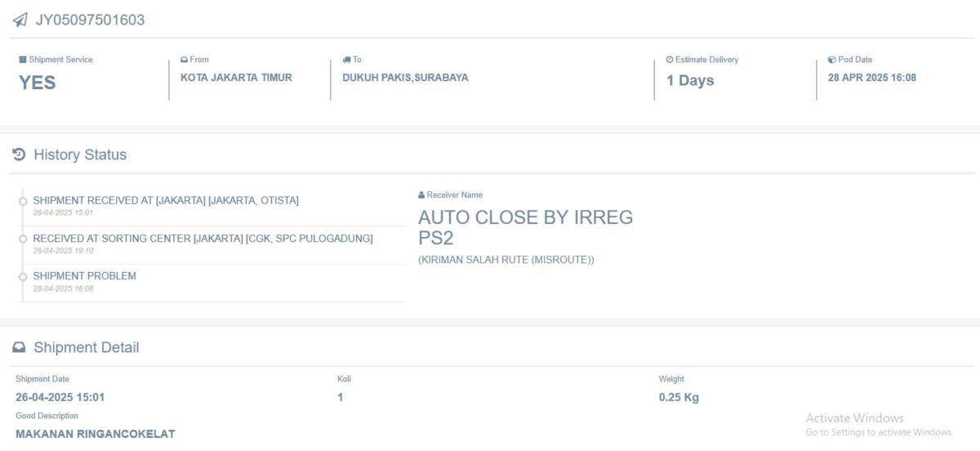This screenshot has height=451, width=980.
Task: Click the Pod Date icon
Action: 831,60
